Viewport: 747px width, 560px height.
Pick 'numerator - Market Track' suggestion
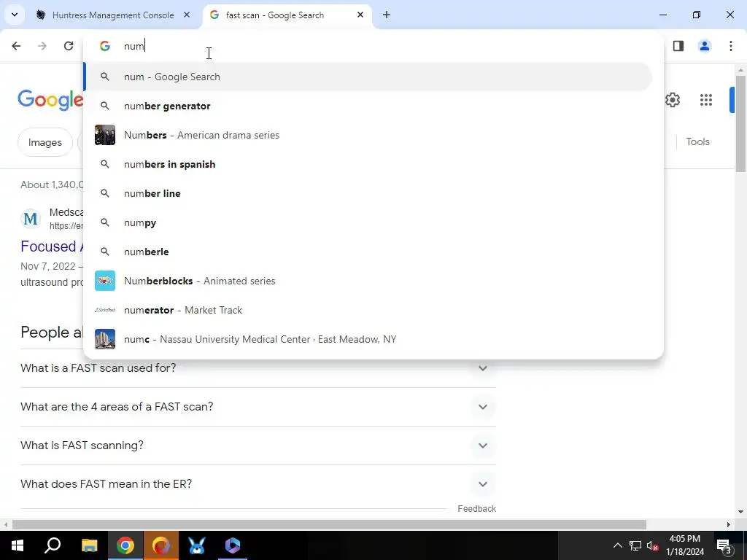coord(368,310)
